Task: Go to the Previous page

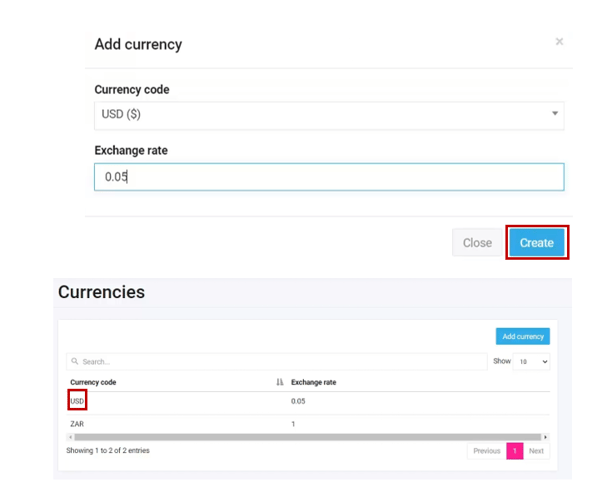Action: [487, 451]
